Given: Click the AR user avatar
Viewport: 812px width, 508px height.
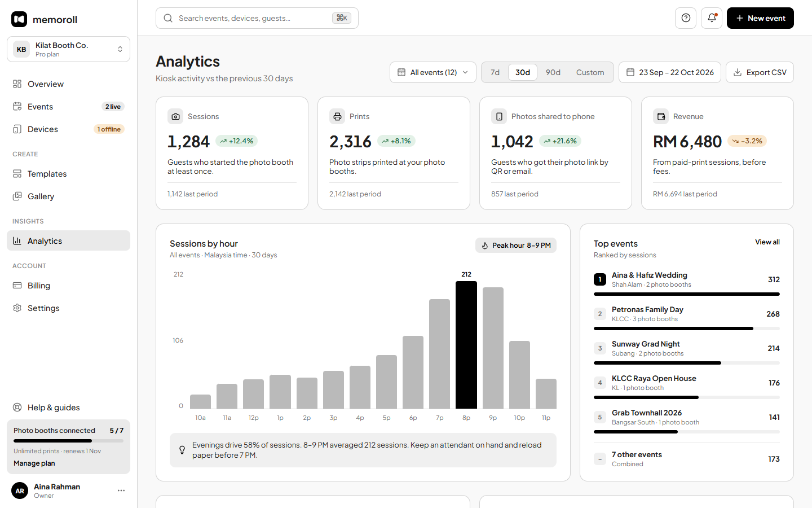Looking at the screenshot, I should click(20, 491).
